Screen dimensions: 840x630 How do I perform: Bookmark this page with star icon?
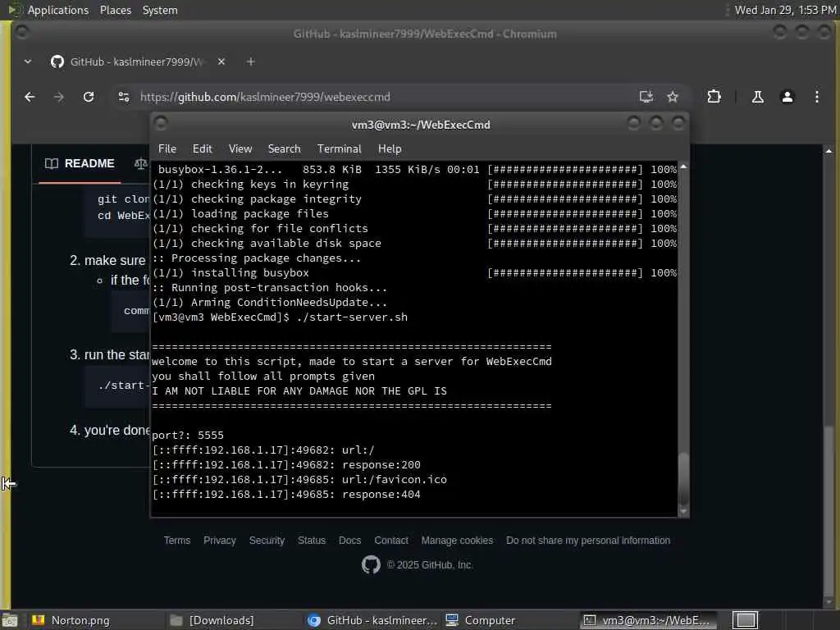tap(673, 97)
